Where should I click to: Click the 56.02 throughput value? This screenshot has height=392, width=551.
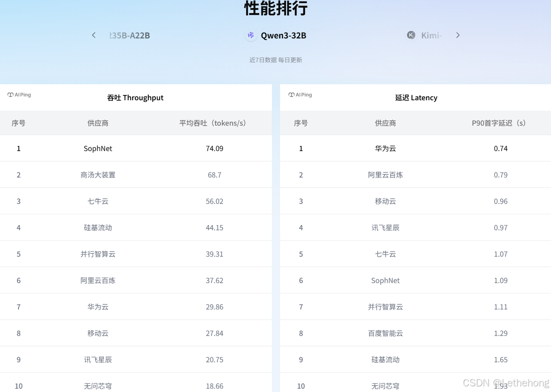(214, 201)
